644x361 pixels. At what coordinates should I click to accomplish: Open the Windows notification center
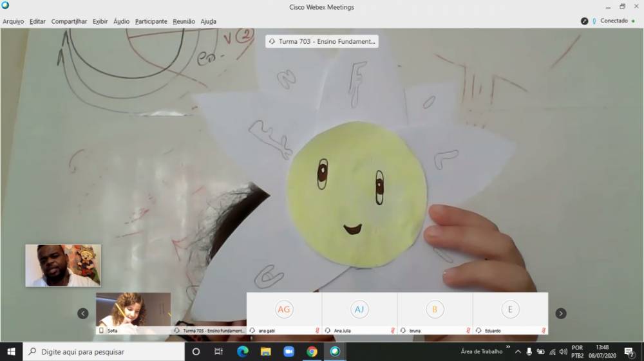pos(629,351)
